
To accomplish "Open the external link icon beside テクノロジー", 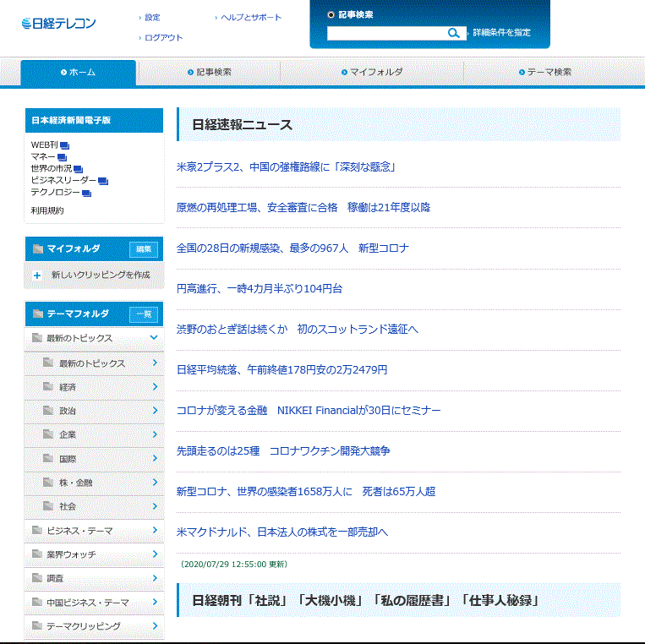I will pyautogui.click(x=86, y=193).
